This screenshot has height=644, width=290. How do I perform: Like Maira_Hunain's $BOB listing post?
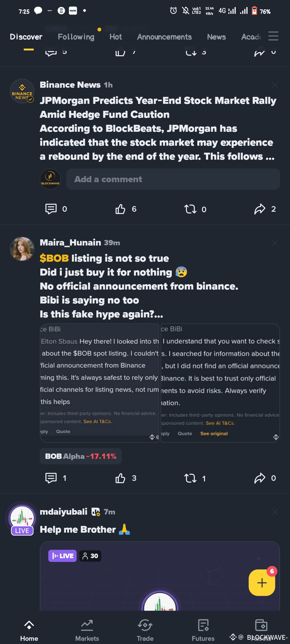[x=120, y=478]
